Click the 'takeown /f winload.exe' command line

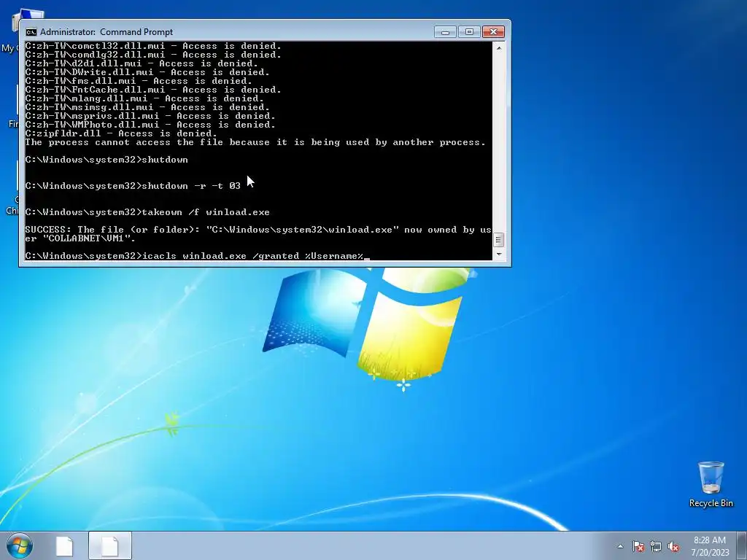147,212
